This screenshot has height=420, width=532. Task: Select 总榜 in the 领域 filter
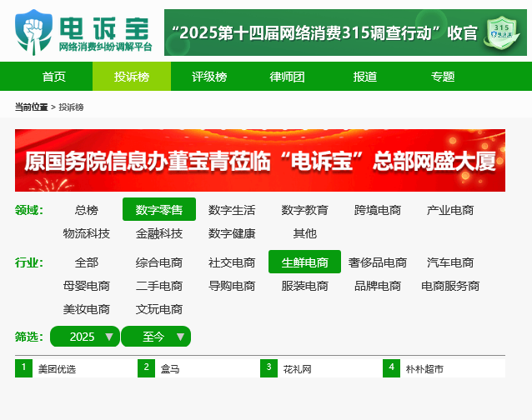86,210
